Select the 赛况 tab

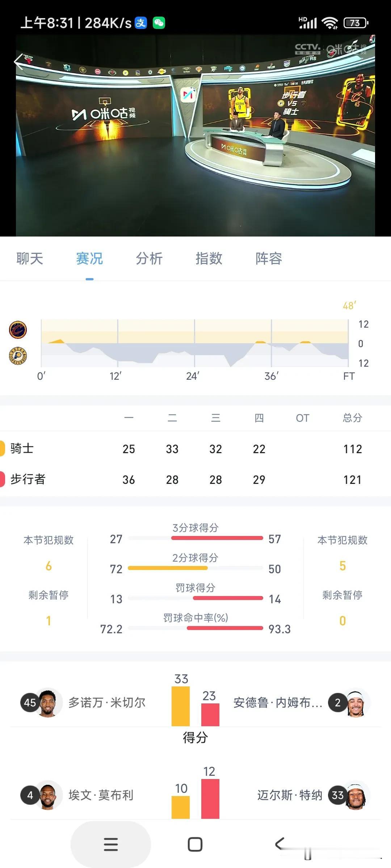89,259
